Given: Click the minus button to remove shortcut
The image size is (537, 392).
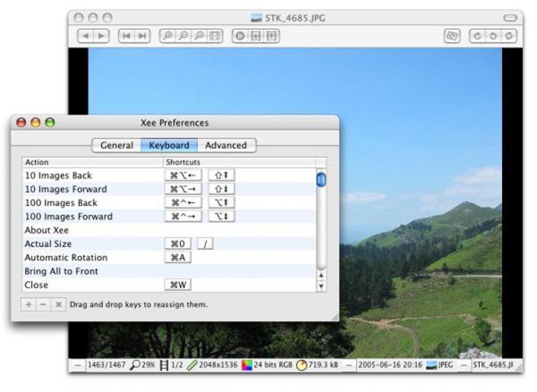Looking at the screenshot, I should pyautogui.click(x=43, y=304).
